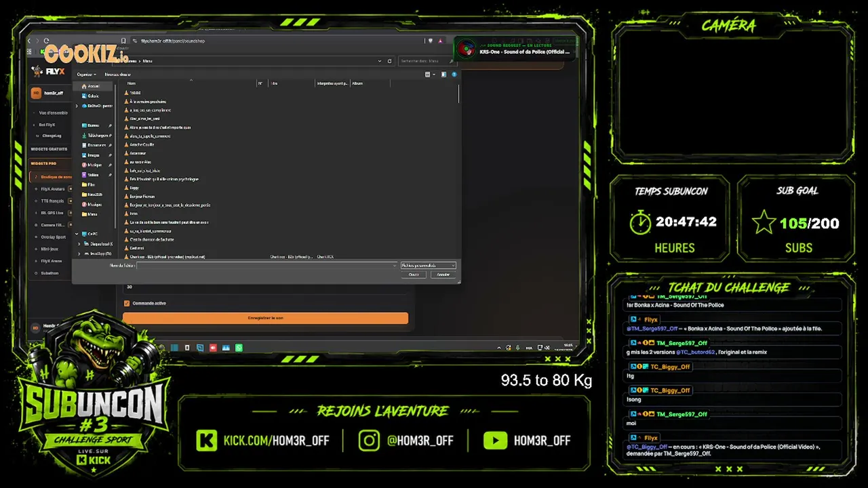Click the browser address bar
This screenshot has width=868, height=488.
click(x=278, y=41)
